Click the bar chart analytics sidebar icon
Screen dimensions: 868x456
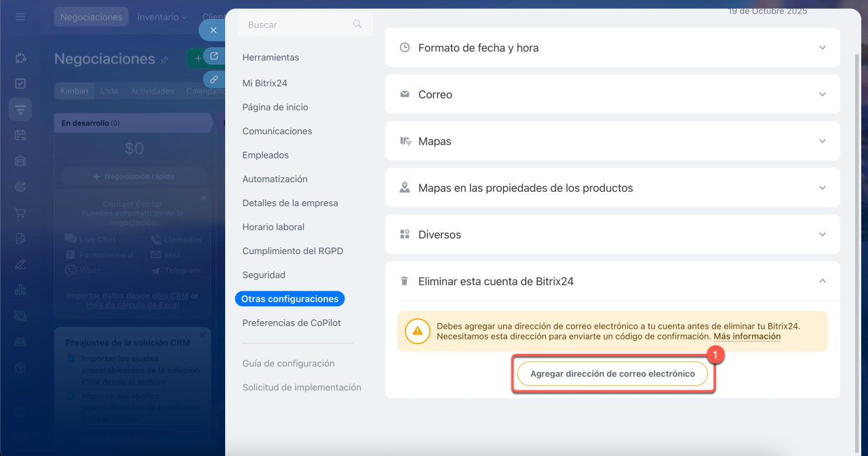pos(20,290)
